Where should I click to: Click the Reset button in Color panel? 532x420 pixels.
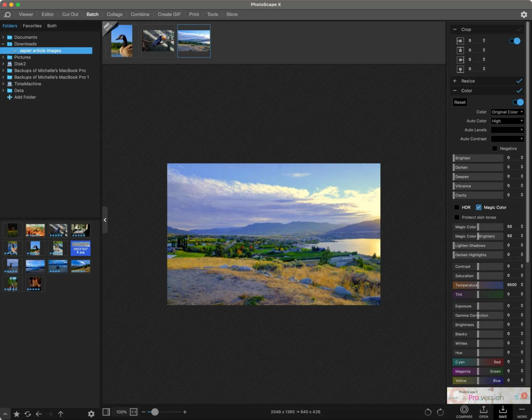click(x=460, y=102)
